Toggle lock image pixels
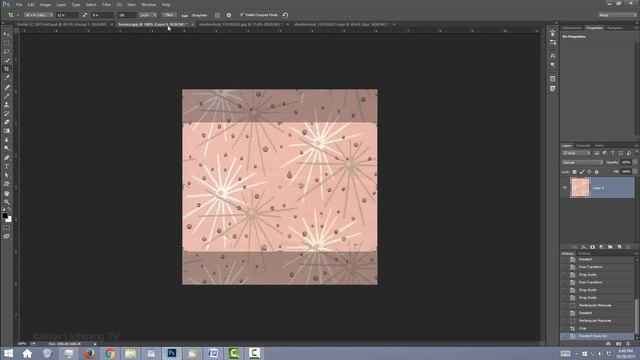This screenshot has width=640, height=360. point(582,172)
